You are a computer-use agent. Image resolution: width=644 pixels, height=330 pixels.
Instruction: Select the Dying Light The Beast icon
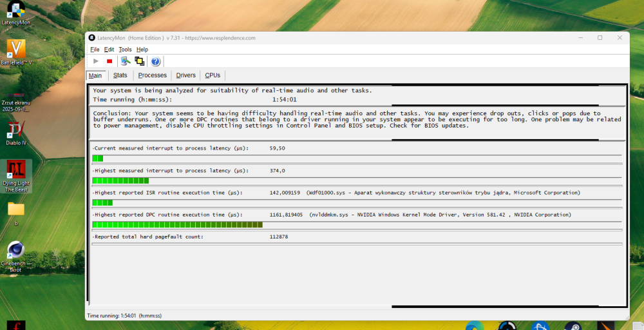17,171
